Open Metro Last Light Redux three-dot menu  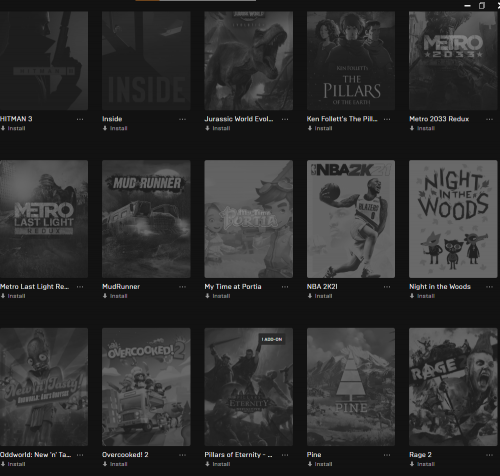click(80, 287)
